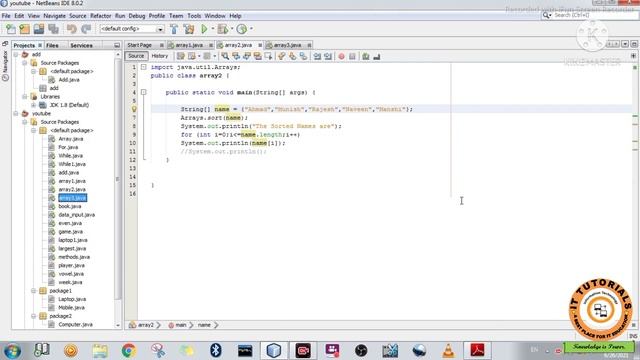Click the Bluetooth icon in taskbar

(x=216, y=350)
